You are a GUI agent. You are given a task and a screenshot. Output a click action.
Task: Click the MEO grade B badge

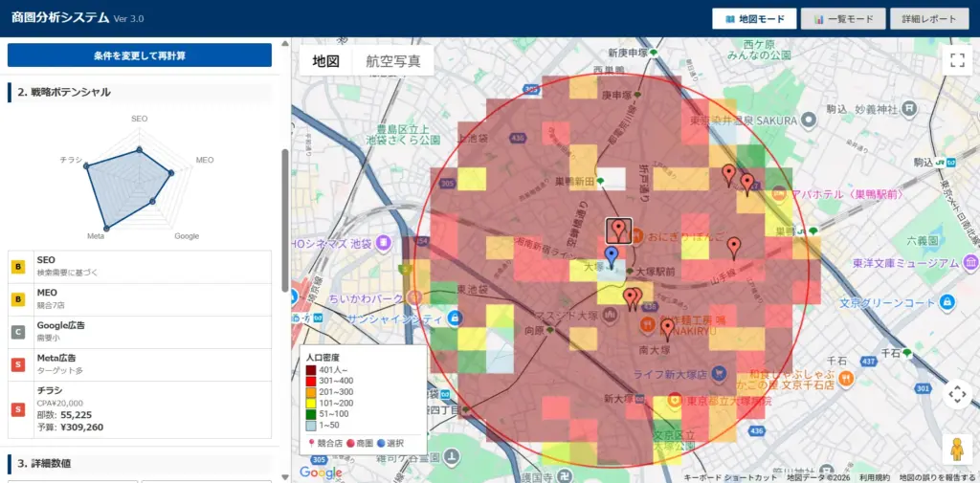(x=18, y=300)
